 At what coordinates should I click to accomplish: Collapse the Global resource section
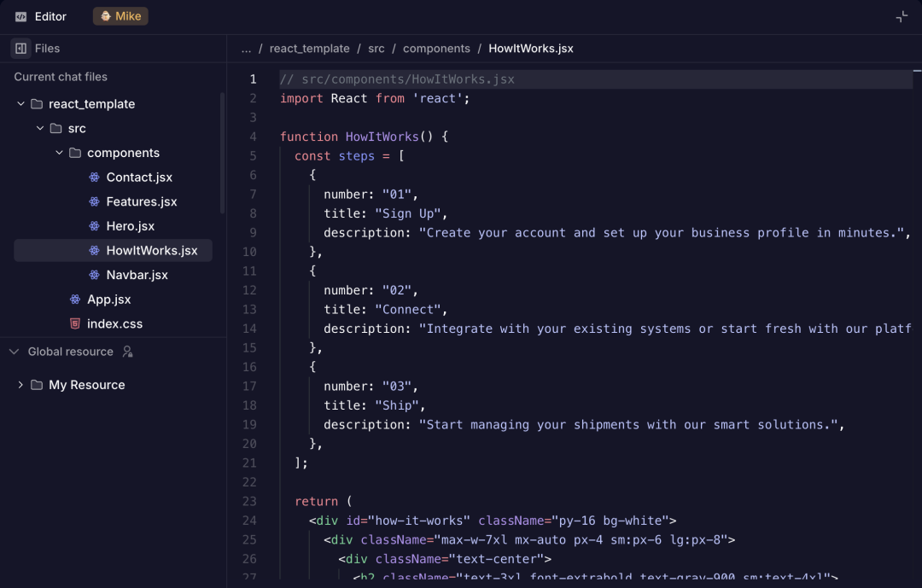point(14,352)
